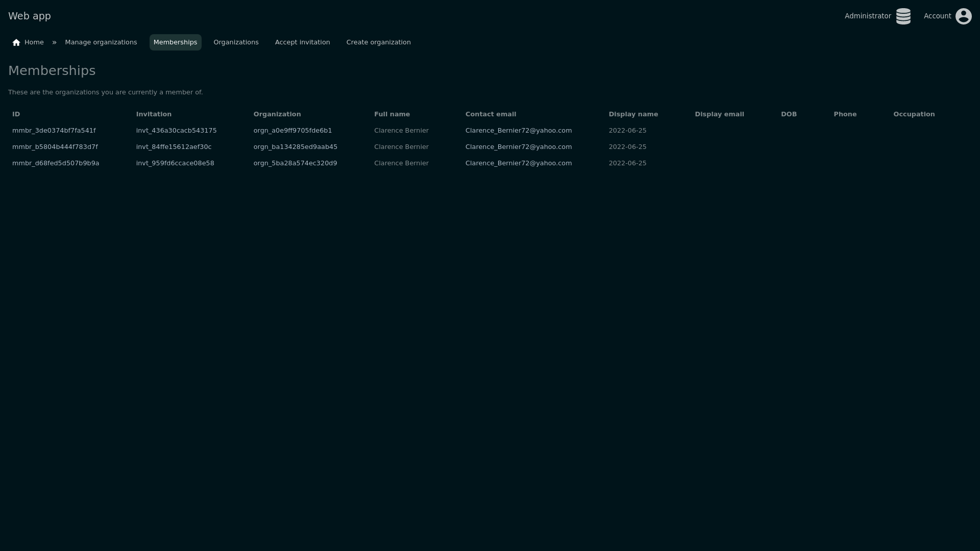Click the Account profile avatar icon
The image size is (980, 551).
963,16
